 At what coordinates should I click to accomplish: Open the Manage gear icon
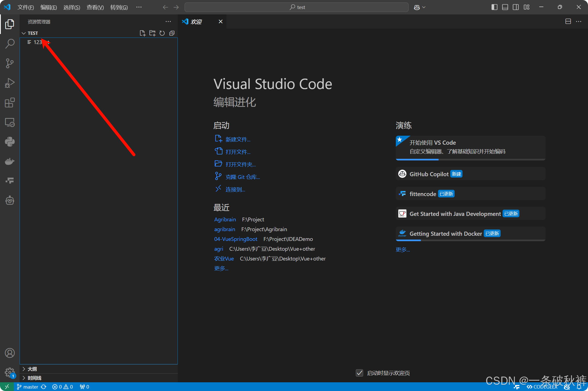coord(10,373)
